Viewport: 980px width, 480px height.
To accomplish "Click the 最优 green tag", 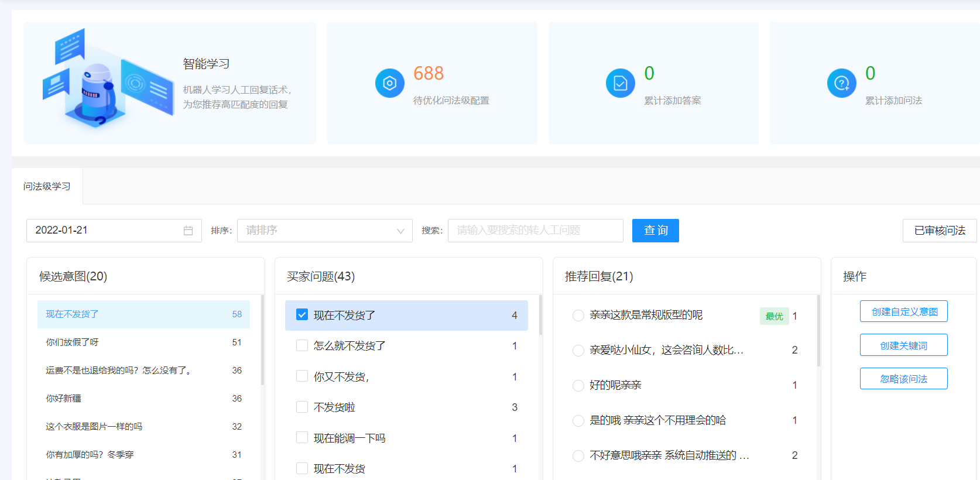I will [x=774, y=316].
